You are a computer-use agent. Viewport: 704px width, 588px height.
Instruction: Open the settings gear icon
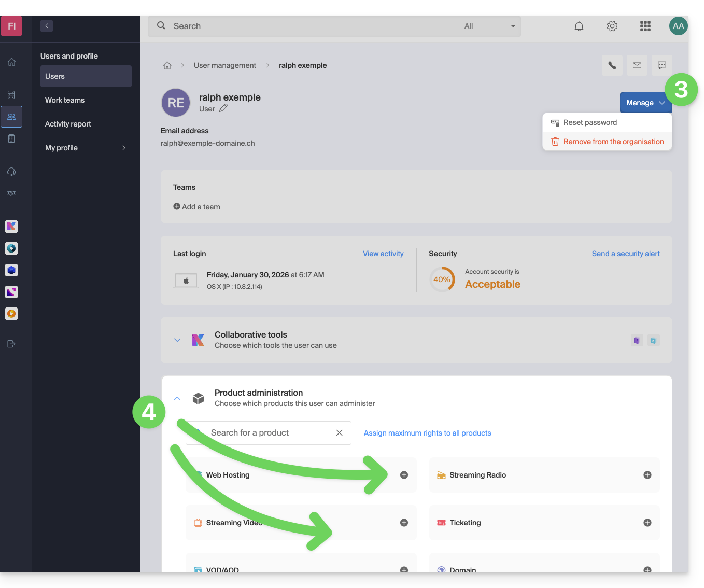click(612, 26)
